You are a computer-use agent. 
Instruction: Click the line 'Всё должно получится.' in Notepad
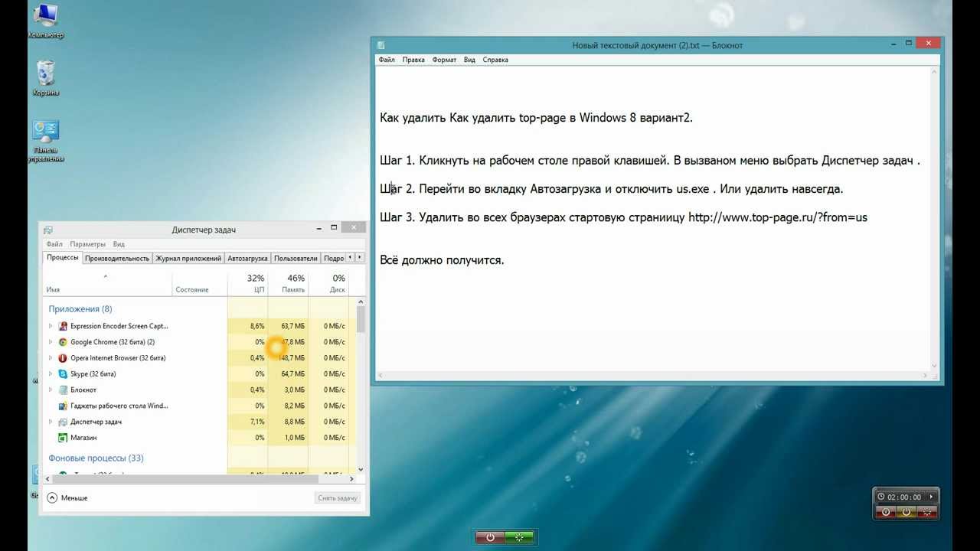442,260
